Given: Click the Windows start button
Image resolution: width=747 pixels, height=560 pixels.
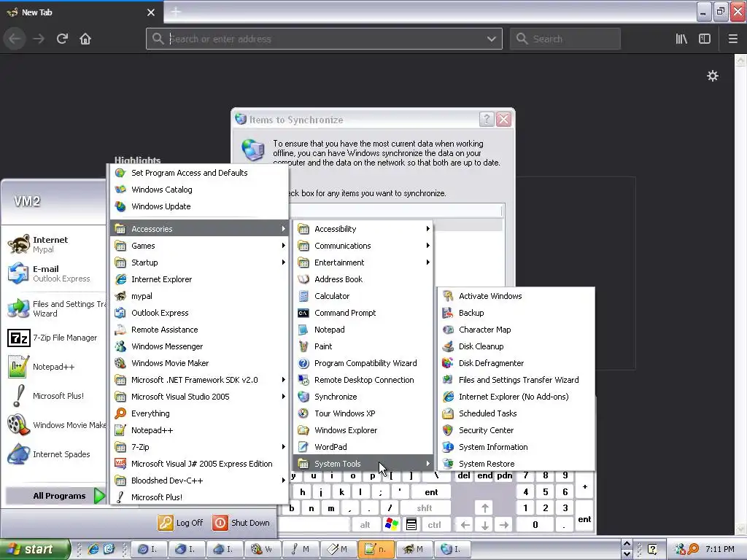Looking at the screenshot, I should click(x=34, y=549).
